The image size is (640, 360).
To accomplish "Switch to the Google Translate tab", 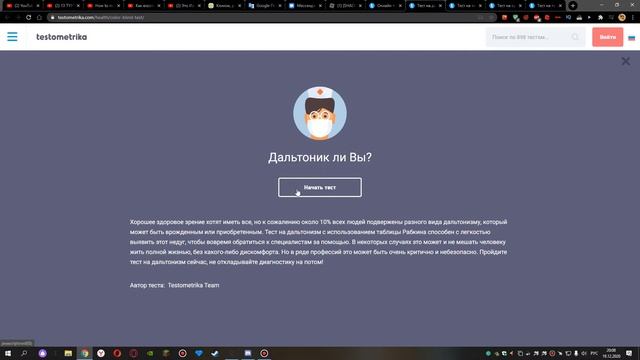I will tap(264, 6).
